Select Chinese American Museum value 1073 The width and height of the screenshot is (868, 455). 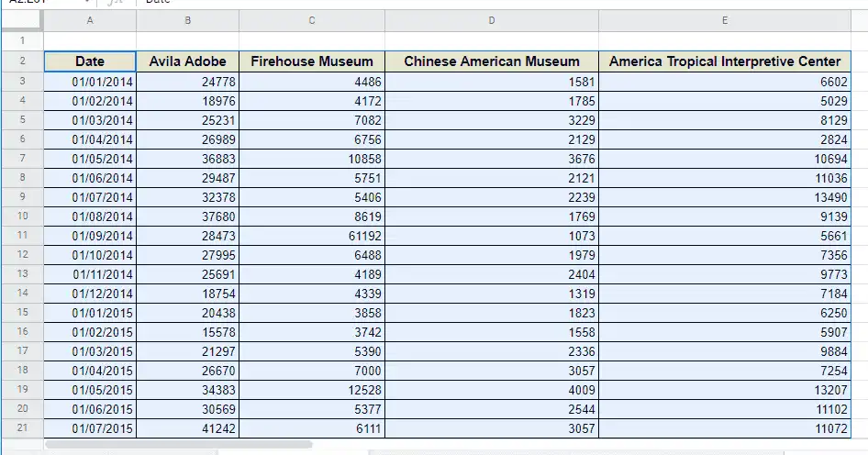point(492,235)
